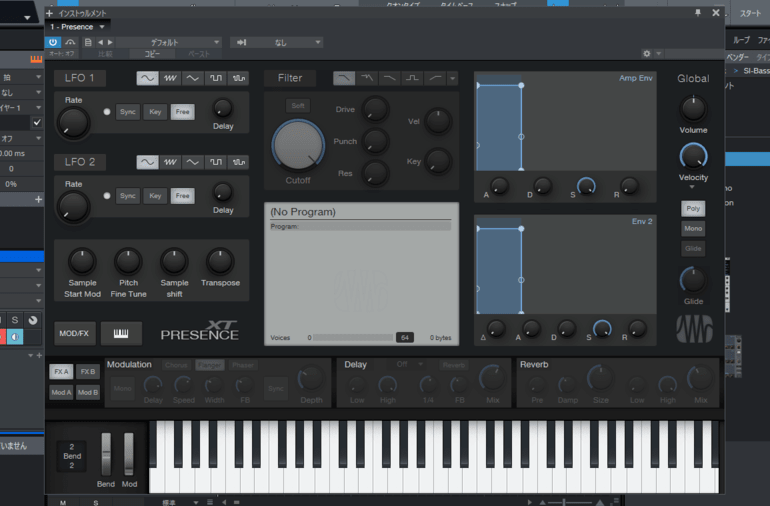Enable Sync mode on LFO 1
This screenshot has width=770, height=506.
pos(128,112)
